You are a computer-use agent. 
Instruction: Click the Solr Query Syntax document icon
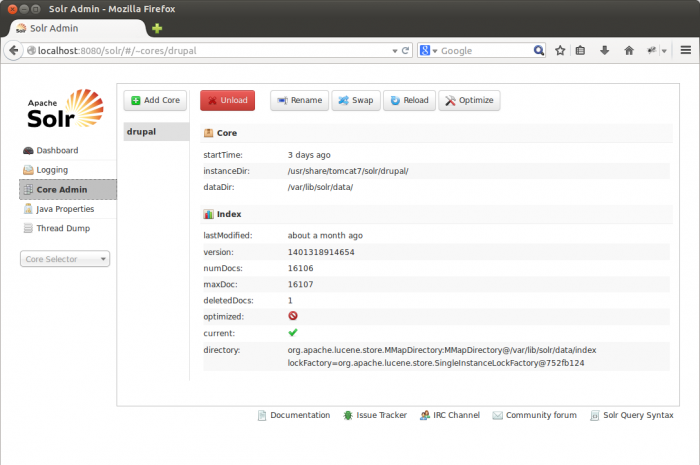point(595,415)
